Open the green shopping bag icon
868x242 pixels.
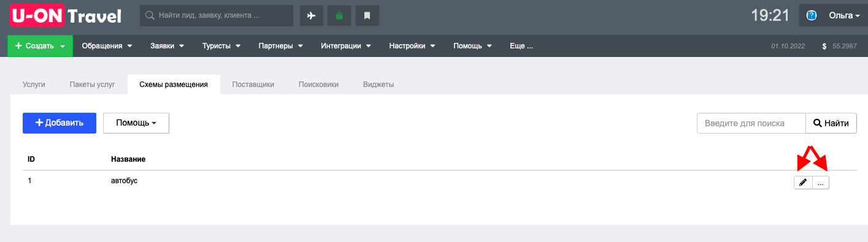point(339,16)
